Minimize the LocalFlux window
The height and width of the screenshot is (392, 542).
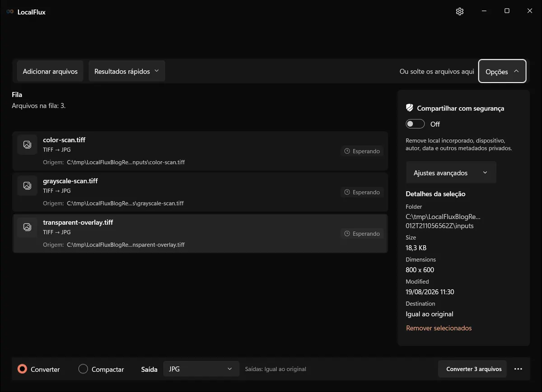(x=484, y=11)
